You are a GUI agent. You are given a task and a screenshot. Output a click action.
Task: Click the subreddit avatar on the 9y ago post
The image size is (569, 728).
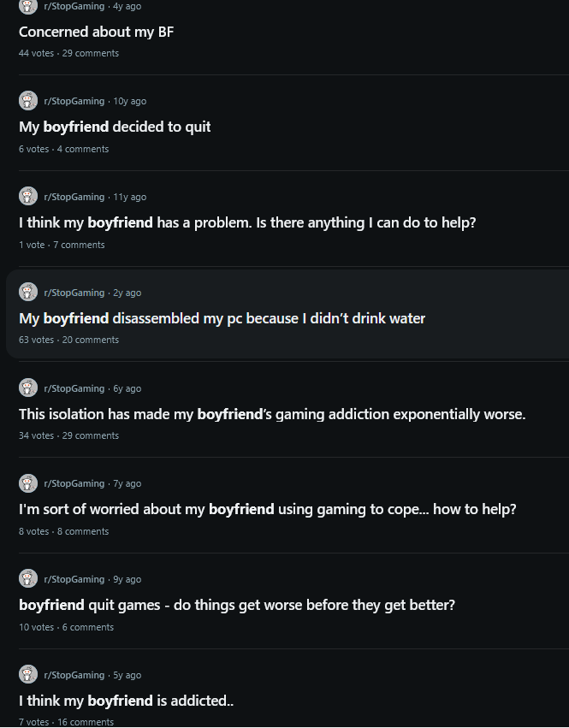click(x=28, y=579)
